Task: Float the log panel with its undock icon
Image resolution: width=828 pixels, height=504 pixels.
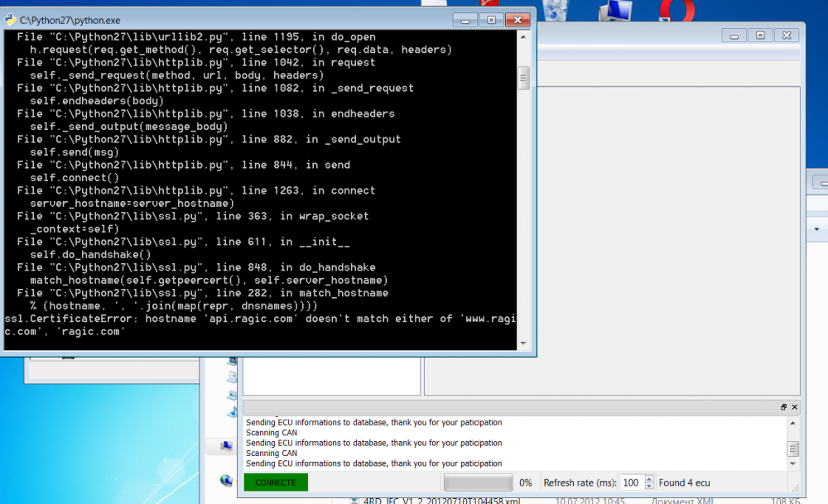Action: (x=783, y=407)
